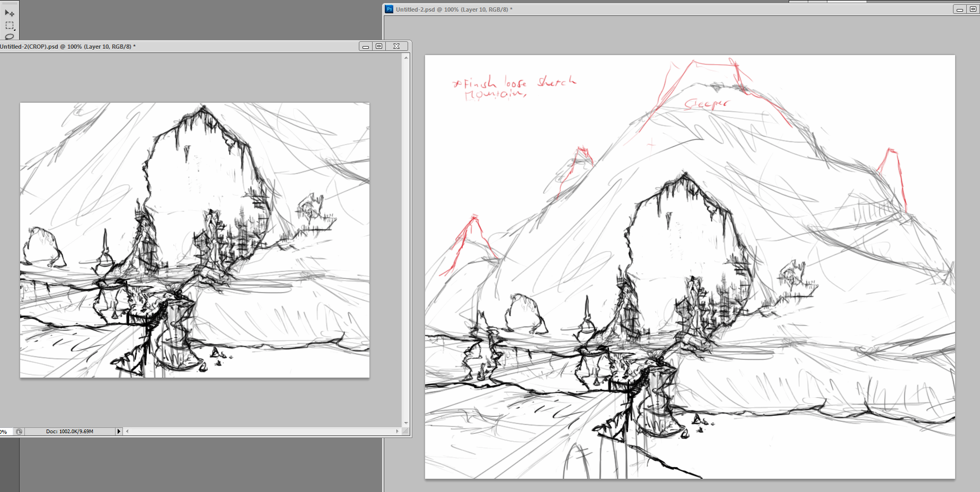Click the Doc: 1002.0K/9.69M status field
980x492 pixels.
tap(70, 432)
